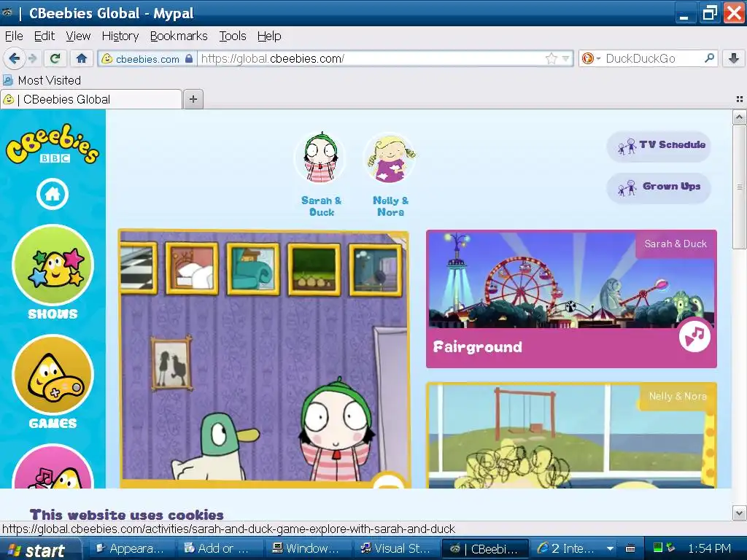Open the Tools menu
Image resolution: width=747 pixels, height=560 pixels.
click(x=233, y=36)
